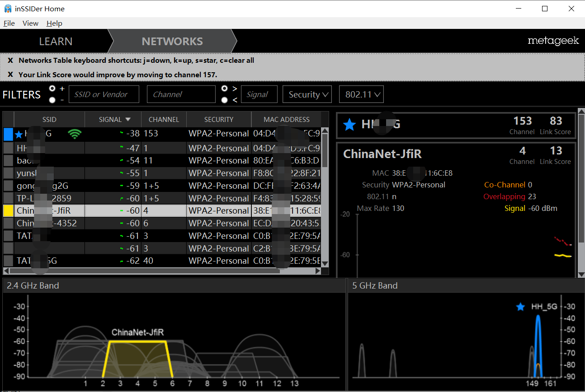Dismiss the Link Score channel 157 tip
This screenshot has width=585, height=392.
(10, 75)
